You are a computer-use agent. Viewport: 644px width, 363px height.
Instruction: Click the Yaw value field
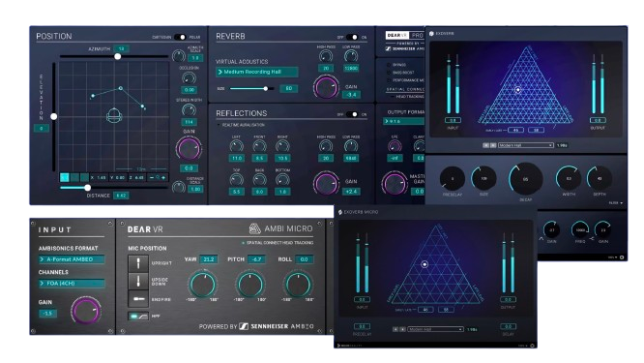click(x=209, y=259)
